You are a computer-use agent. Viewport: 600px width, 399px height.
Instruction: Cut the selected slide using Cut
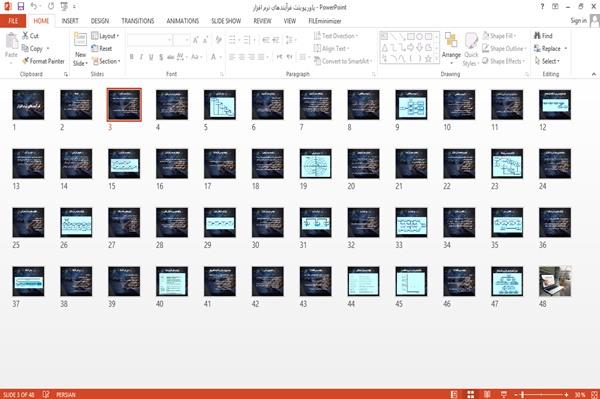[30, 36]
